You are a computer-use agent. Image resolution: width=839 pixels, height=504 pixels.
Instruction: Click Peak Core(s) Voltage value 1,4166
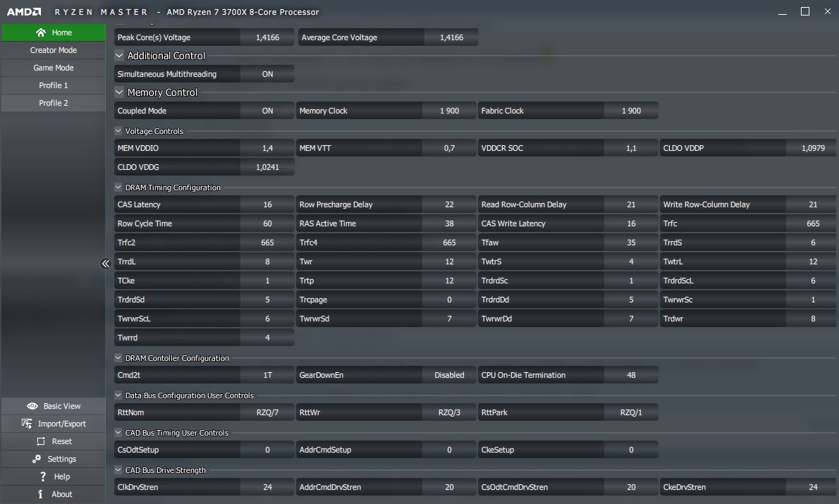(x=267, y=37)
